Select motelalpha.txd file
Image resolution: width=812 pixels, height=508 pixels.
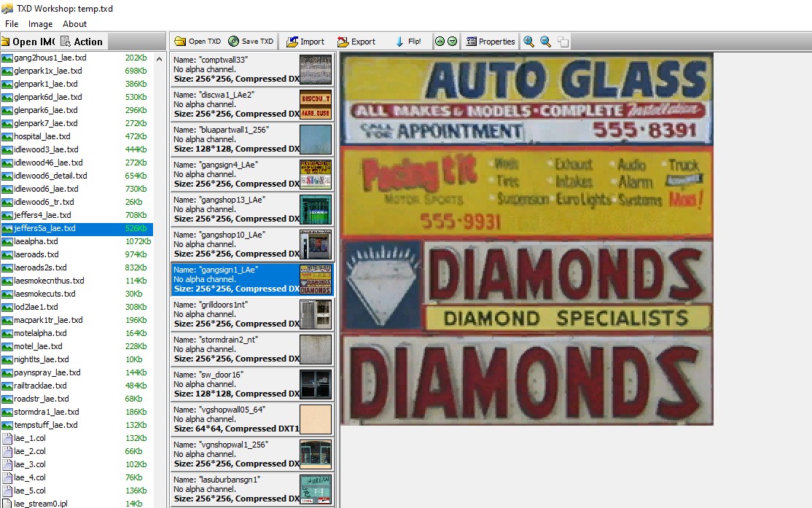pos(77,333)
